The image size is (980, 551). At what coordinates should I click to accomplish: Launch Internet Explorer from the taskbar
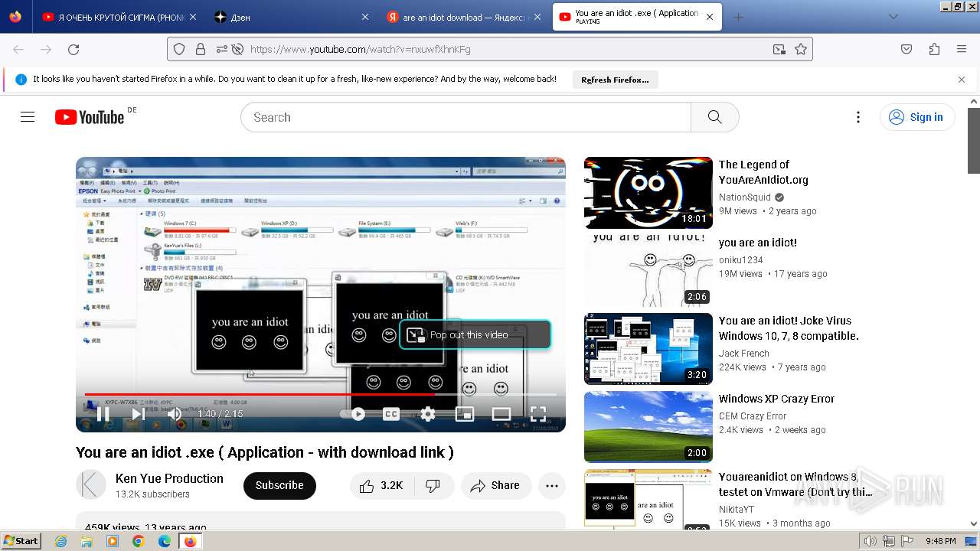(x=61, y=541)
